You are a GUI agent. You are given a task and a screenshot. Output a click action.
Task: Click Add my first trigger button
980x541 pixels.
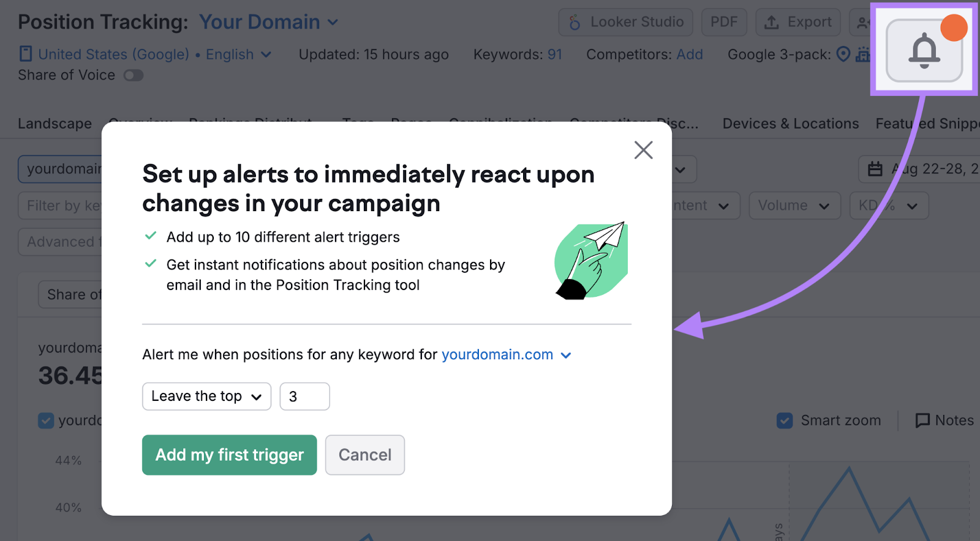pyautogui.click(x=229, y=455)
